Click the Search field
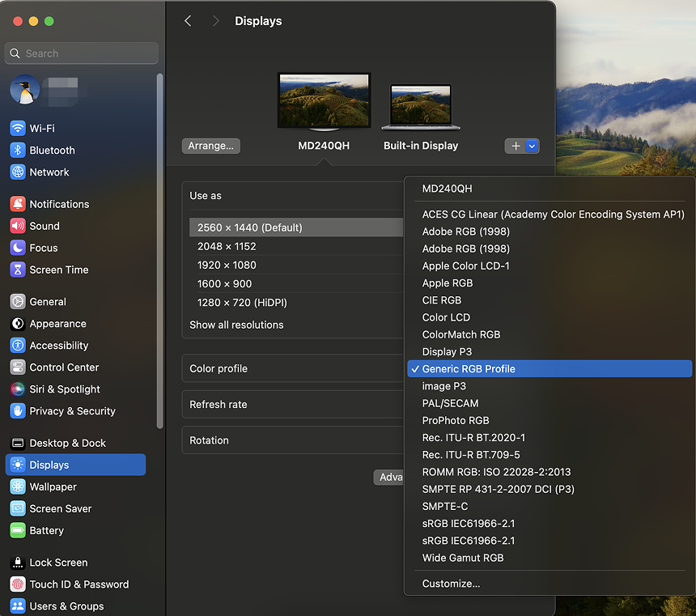The height and width of the screenshot is (616, 696). pyautogui.click(x=82, y=53)
